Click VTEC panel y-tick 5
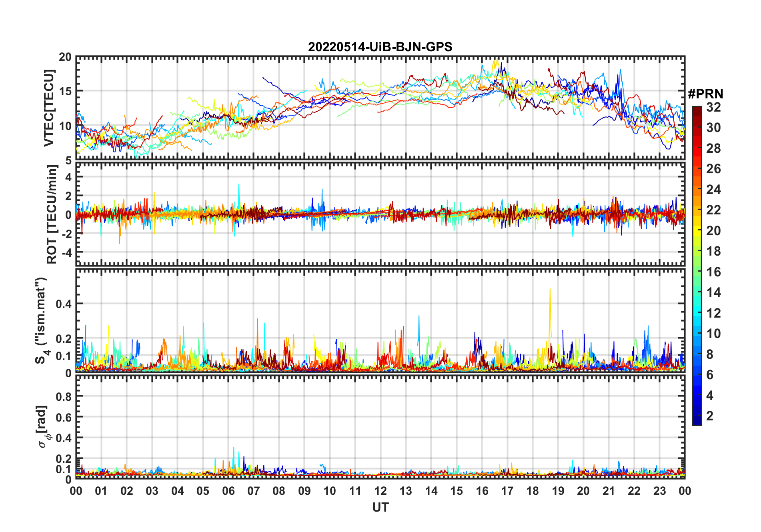The image size is (761, 532). coord(68,160)
